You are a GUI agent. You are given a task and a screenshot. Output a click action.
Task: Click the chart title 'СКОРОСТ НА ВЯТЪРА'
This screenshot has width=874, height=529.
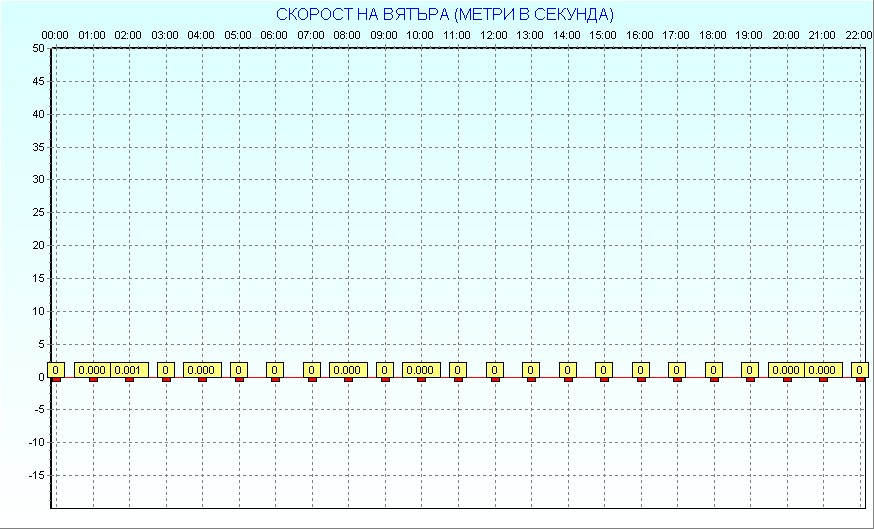[x=445, y=14]
